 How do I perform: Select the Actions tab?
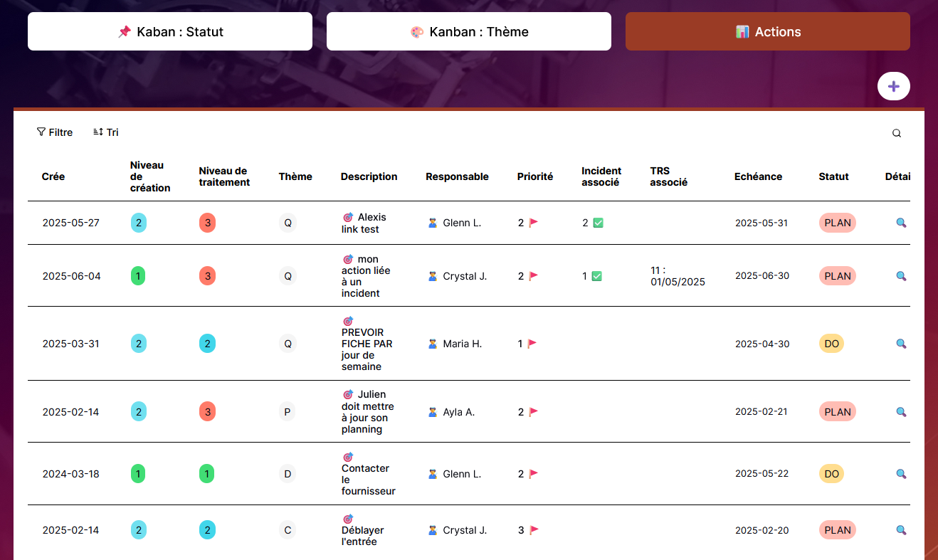[768, 31]
